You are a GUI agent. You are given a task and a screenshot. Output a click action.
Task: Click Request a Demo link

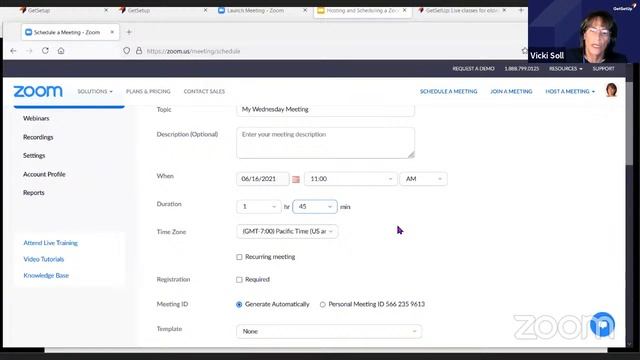click(x=473, y=69)
